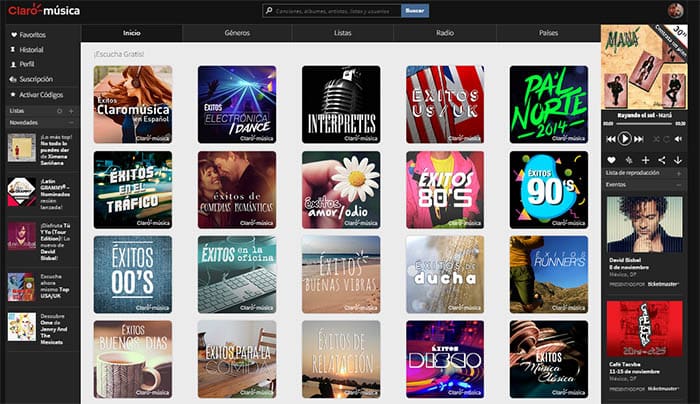The height and width of the screenshot is (404, 700).
Task: Click the Activar Códigos star icon
Action: point(13,95)
